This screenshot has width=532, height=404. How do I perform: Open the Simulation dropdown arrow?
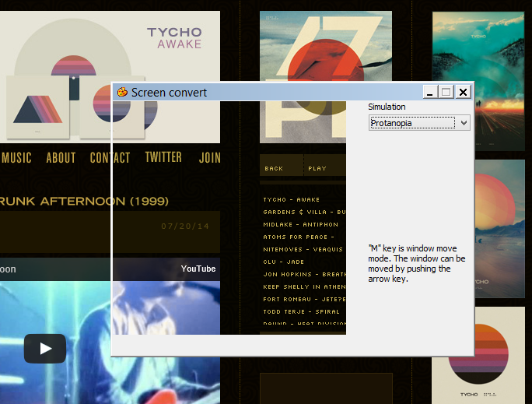click(x=464, y=123)
